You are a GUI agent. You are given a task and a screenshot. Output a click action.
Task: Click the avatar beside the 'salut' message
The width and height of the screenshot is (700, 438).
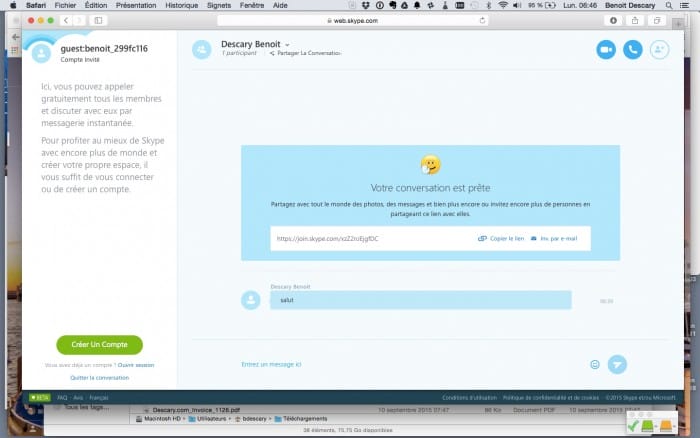[x=250, y=300]
